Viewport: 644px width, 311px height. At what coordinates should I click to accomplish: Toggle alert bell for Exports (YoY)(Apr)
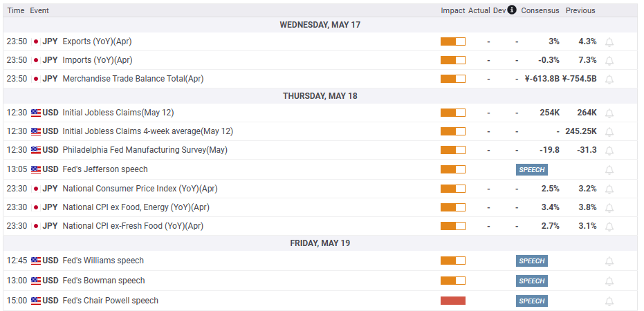click(609, 41)
